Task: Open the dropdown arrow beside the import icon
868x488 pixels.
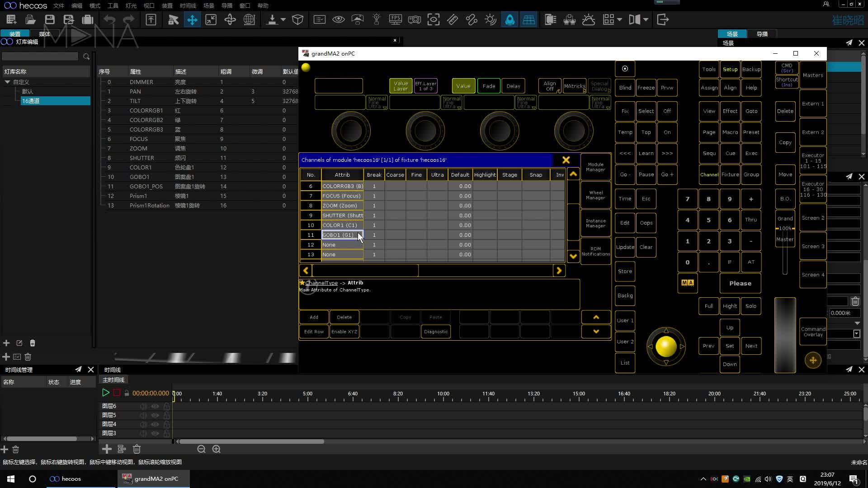Action: pyautogui.click(x=283, y=19)
